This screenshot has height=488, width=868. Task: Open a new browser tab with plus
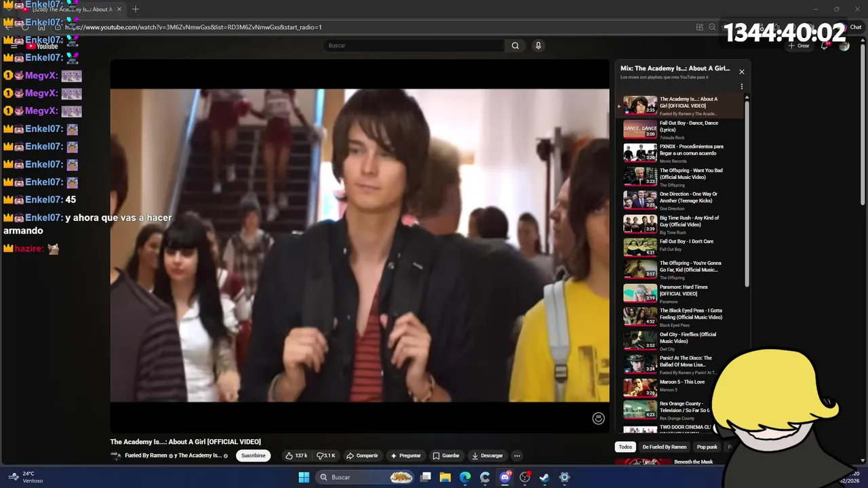[x=136, y=9]
